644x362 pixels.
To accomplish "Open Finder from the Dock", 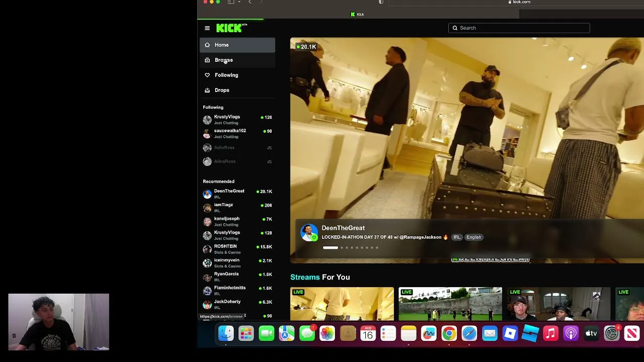I will (226, 333).
